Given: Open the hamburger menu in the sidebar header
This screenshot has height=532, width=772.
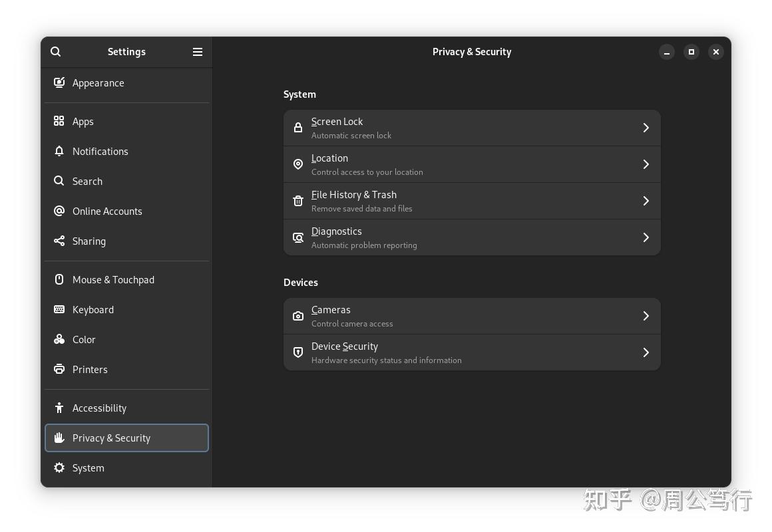Looking at the screenshot, I should click(198, 52).
